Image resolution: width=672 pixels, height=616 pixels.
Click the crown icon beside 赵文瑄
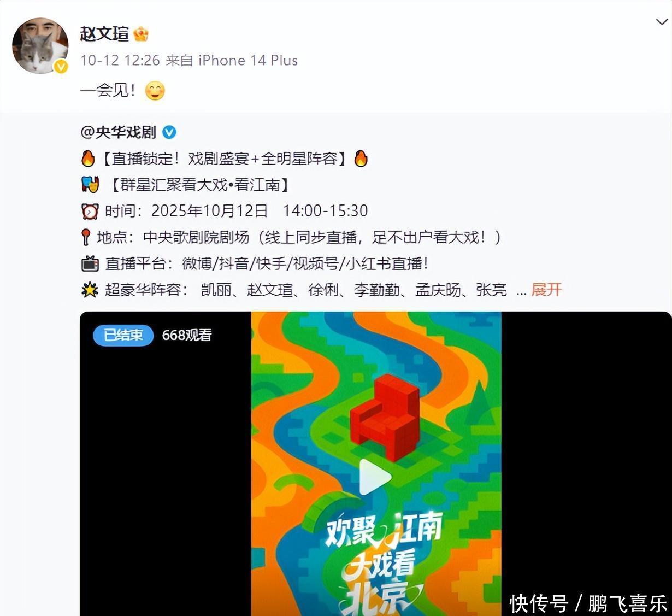[141, 33]
